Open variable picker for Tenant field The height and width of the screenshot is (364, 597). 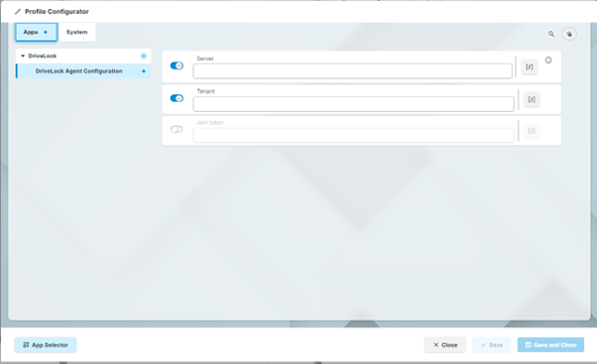click(x=532, y=100)
